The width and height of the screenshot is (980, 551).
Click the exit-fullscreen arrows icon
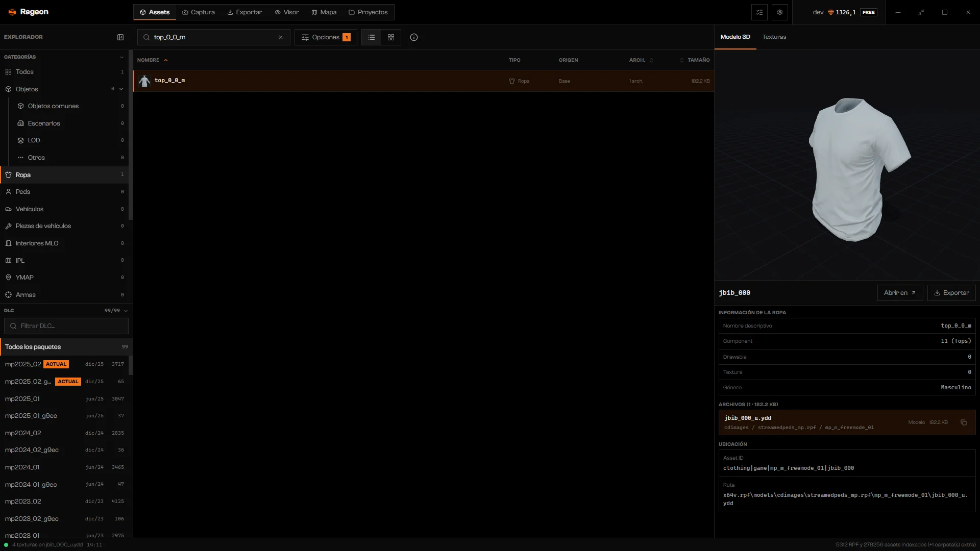click(x=921, y=12)
